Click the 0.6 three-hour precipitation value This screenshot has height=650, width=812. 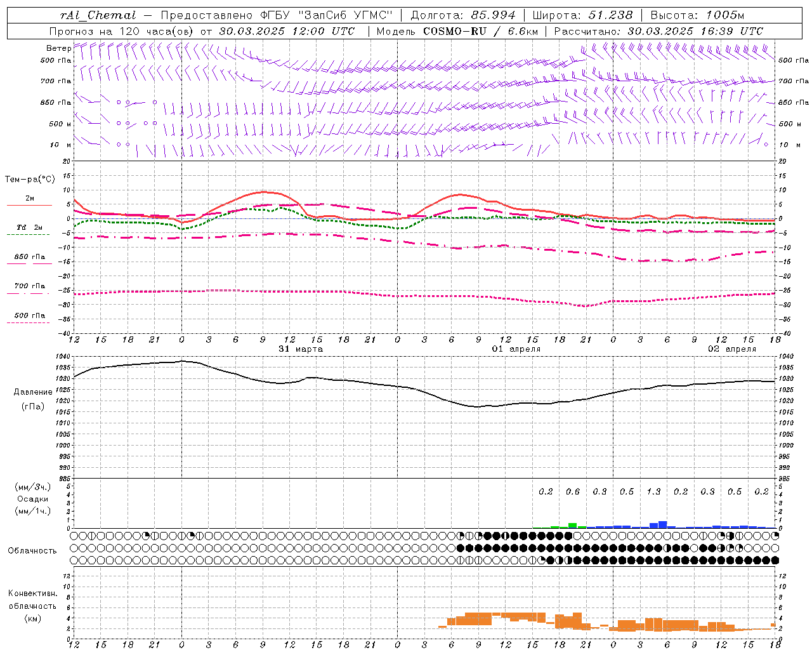tap(573, 491)
